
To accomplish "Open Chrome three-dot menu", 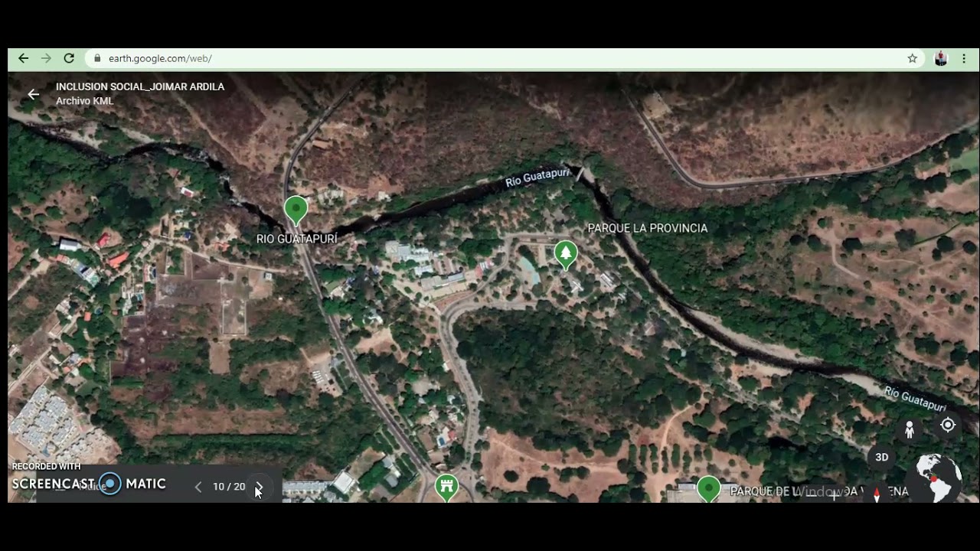I will 964,58.
